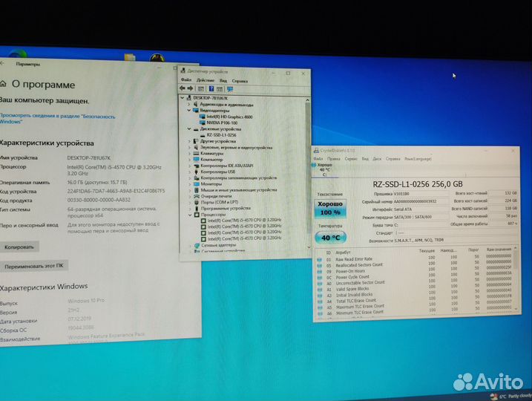
Task: Expand Звуковые, игровые и видеоустройства category
Action: click(x=189, y=147)
